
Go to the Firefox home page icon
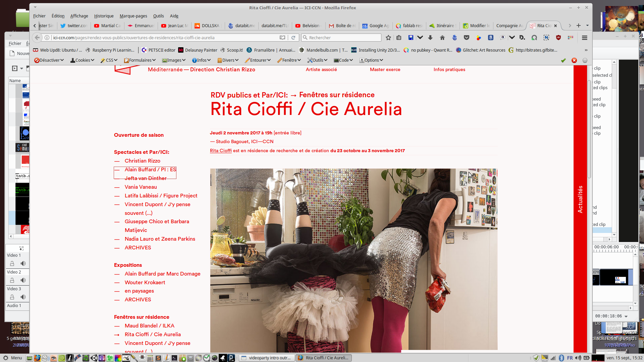[x=442, y=38]
